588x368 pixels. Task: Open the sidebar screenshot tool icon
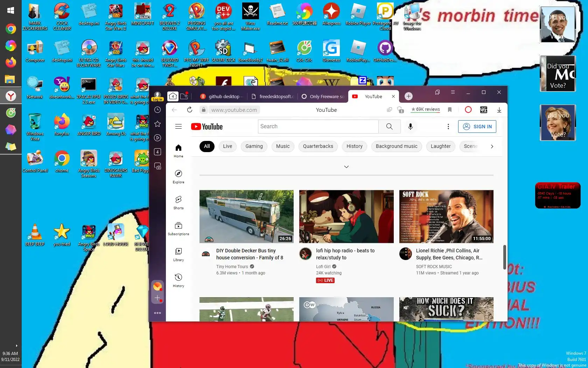[x=158, y=166]
